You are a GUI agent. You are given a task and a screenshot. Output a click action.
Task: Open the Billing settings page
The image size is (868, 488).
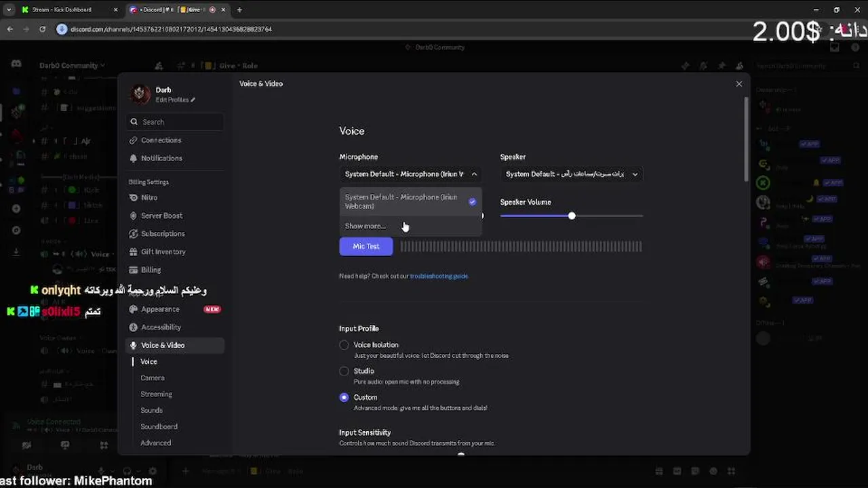point(176,270)
